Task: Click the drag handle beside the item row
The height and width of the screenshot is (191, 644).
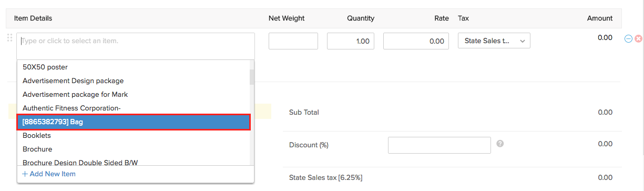Action: (9, 38)
